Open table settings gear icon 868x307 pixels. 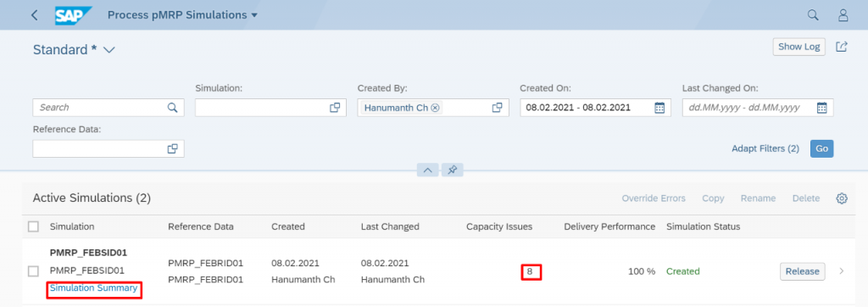[x=842, y=198]
